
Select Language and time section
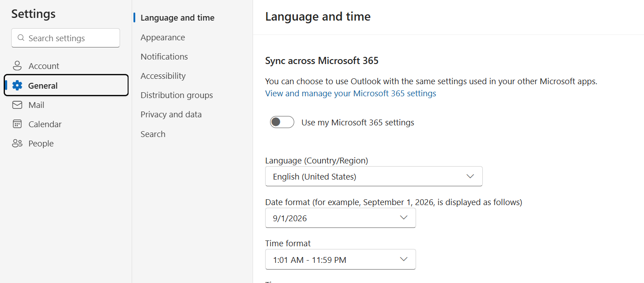tap(177, 18)
